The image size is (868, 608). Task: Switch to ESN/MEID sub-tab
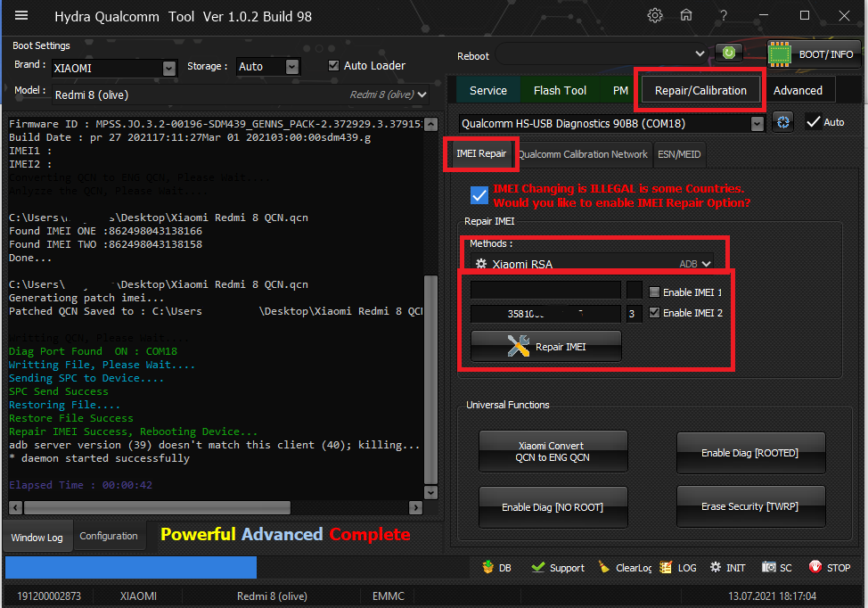pos(679,154)
